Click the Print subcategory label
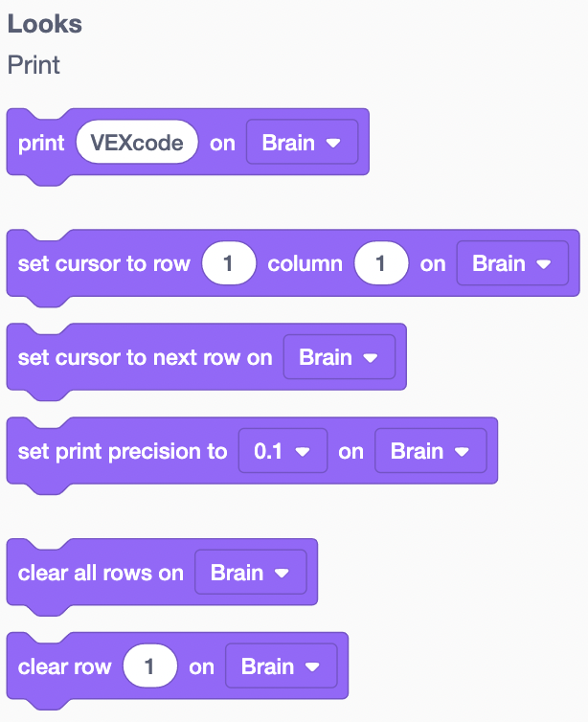This screenshot has height=722, width=588. (x=34, y=65)
